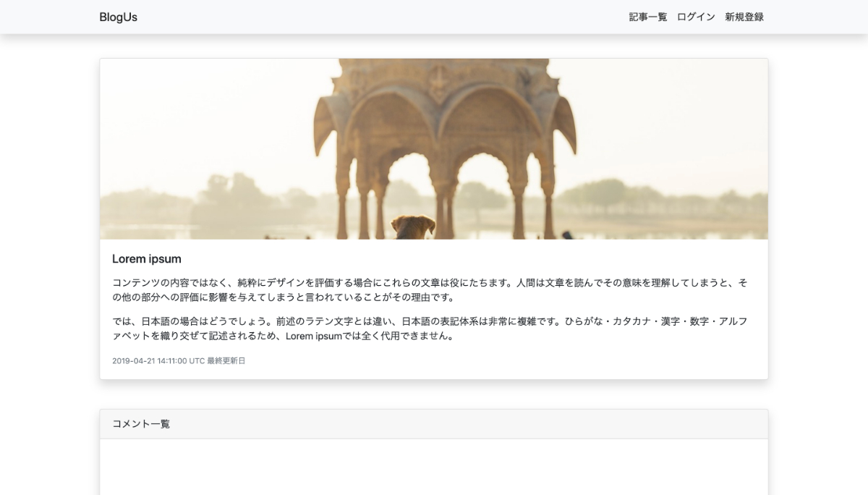The image size is (868, 495).
Task: Click the hazy trees left of the pavilion
Action: [231, 195]
